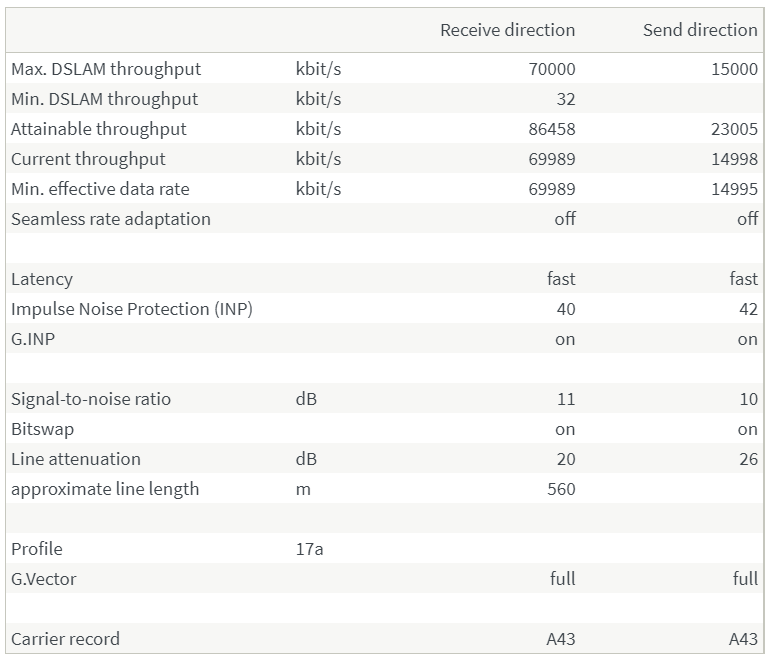Click the Min. DSLAM throughput label
This screenshot has width=771, height=660.
[104, 99]
